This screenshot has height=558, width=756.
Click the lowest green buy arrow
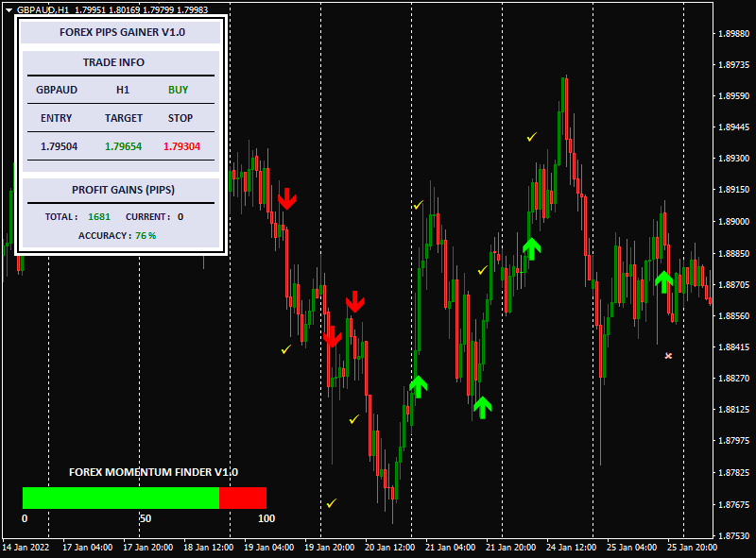pos(483,407)
